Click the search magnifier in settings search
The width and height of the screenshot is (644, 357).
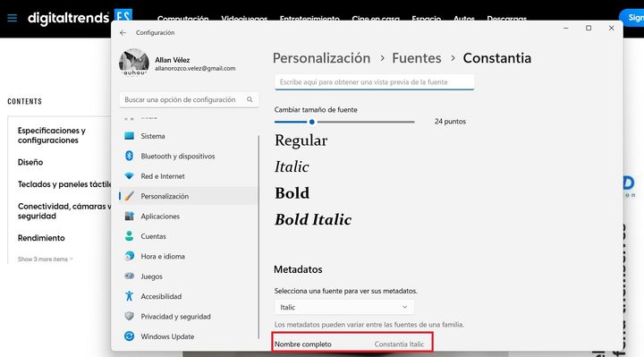click(x=250, y=99)
